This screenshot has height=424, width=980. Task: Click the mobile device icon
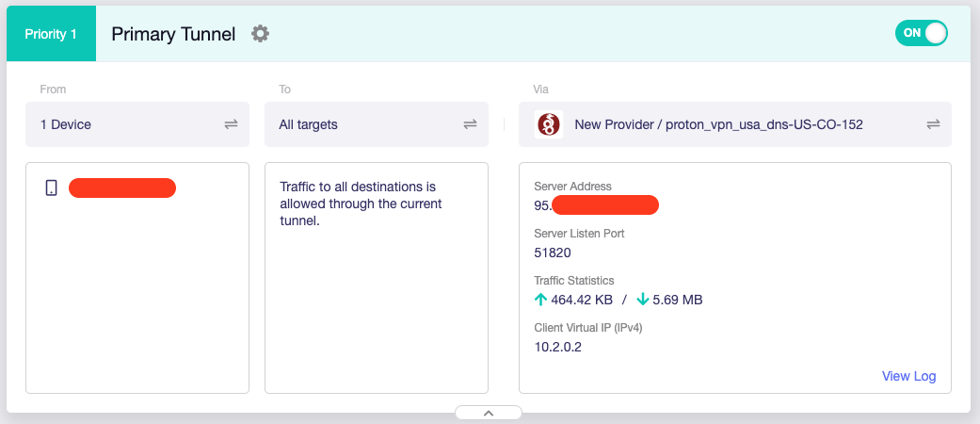(x=51, y=188)
